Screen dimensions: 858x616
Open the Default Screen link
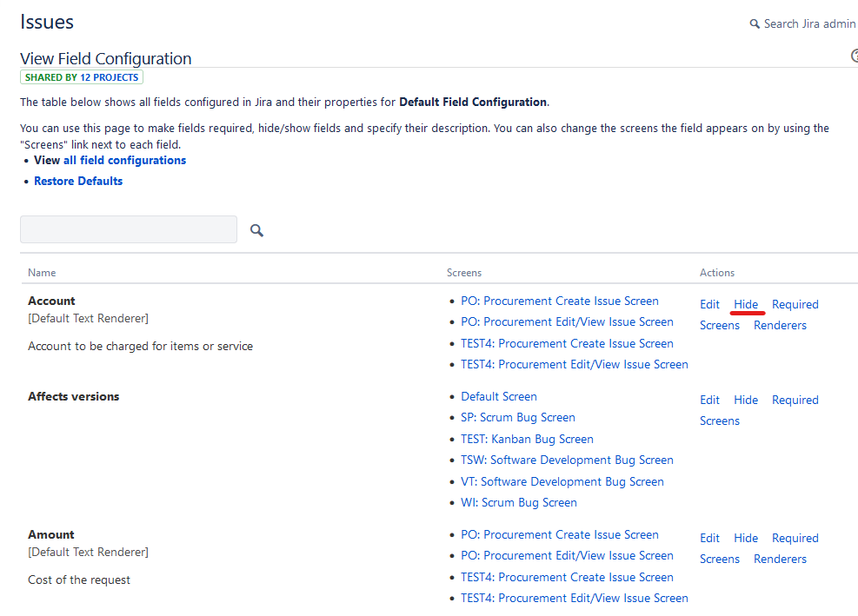tap(498, 396)
